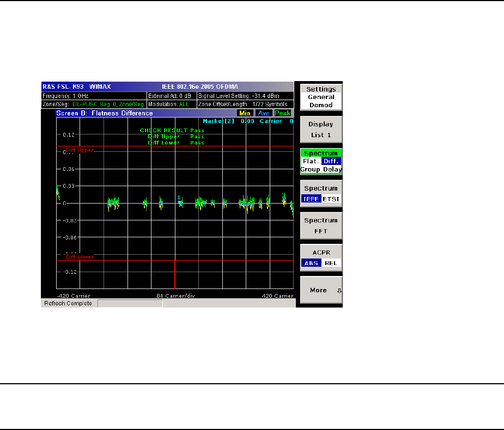The image size is (504, 430).
Task: Choose IEEE spectrum standard
Action: pyautogui.click(x=311, y=199)
